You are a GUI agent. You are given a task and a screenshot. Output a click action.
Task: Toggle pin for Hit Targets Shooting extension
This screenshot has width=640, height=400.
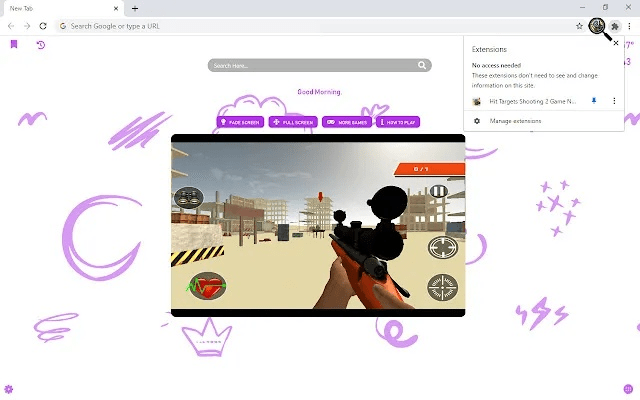point(594,101)
